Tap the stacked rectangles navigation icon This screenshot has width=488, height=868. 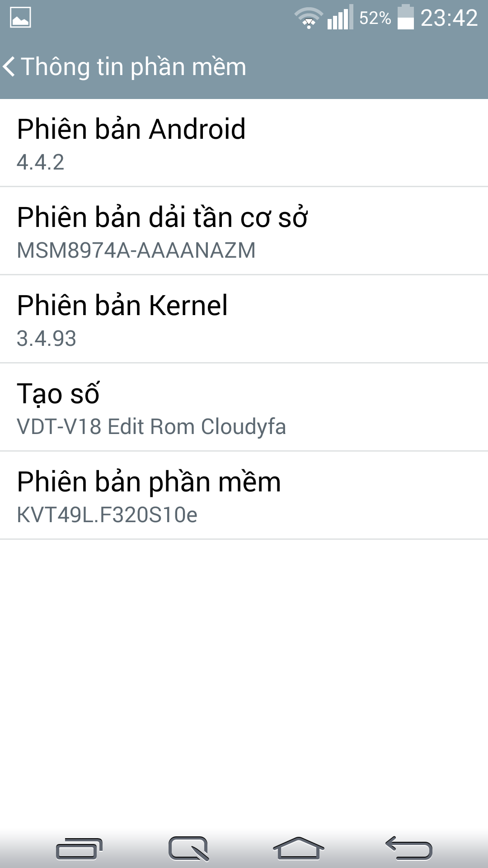coord(79,849)
